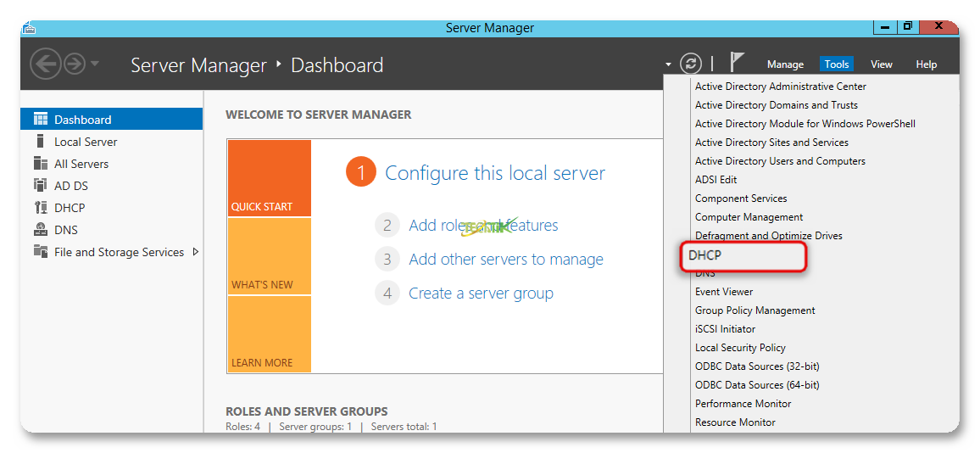This screenshot has width=980, height=453.
Task: Open the View menu
Action: (x=881, y=64)
